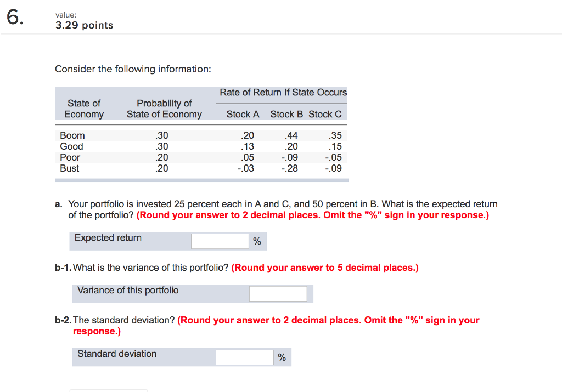Click the State of Economy header
562x392 pixels.
point(83,108)
